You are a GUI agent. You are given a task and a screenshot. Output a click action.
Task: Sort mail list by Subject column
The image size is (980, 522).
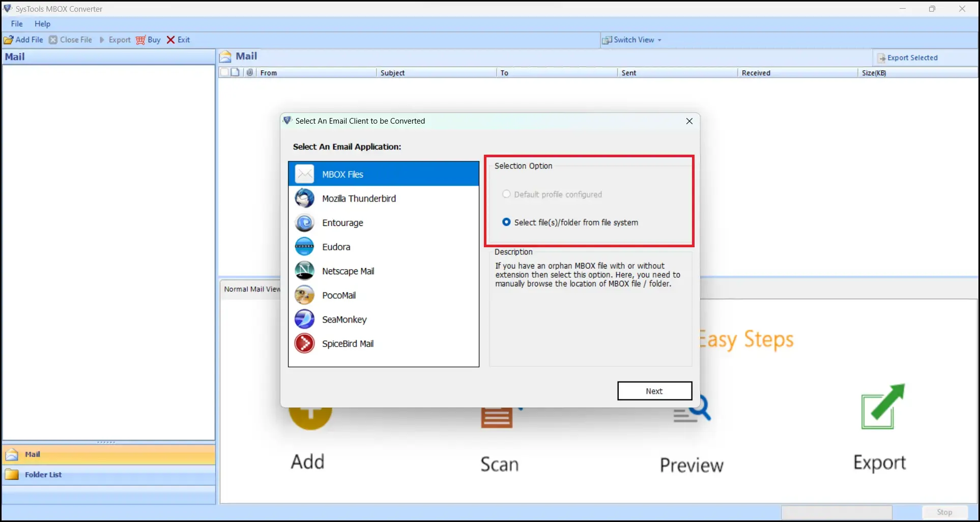(437, 73)
